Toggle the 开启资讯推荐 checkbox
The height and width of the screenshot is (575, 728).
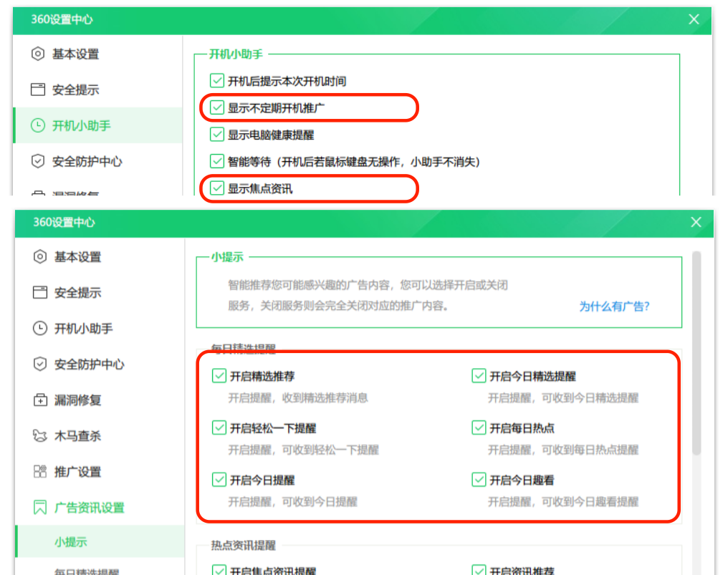[478, 570]
